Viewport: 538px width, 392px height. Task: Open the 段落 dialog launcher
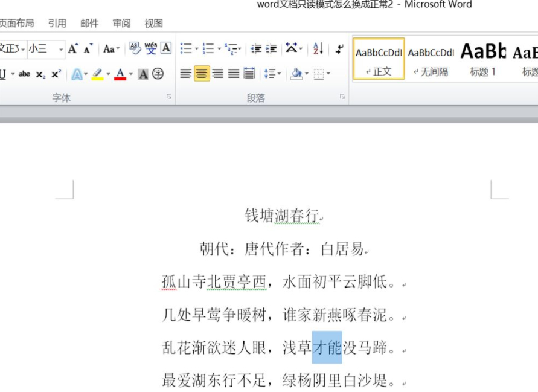(x=342, y=97)
